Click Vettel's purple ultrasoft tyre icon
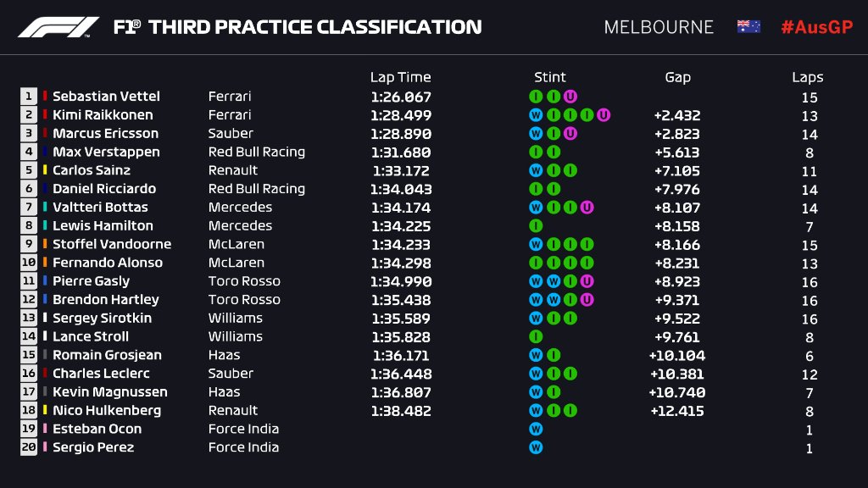The height and width of the screenshot is (488, 868). tap(570, 97)
